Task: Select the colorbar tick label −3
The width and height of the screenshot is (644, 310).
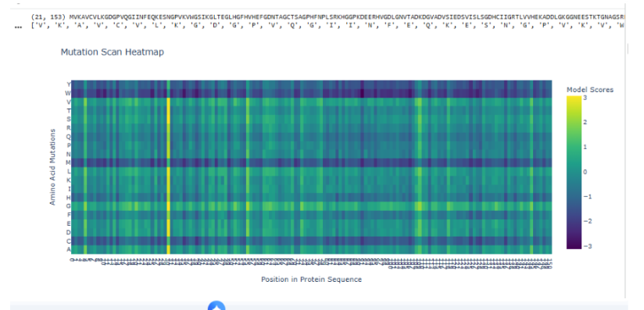Action: [x=587, y=246]
